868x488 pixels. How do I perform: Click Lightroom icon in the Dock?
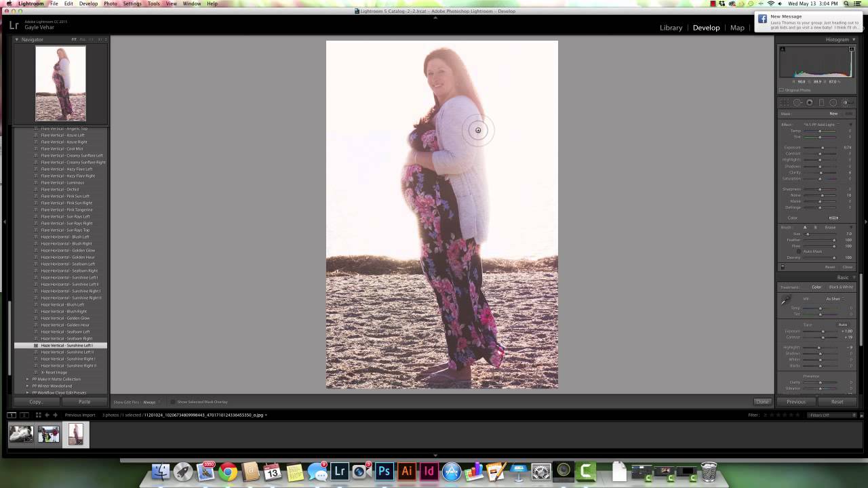[340, 471]
